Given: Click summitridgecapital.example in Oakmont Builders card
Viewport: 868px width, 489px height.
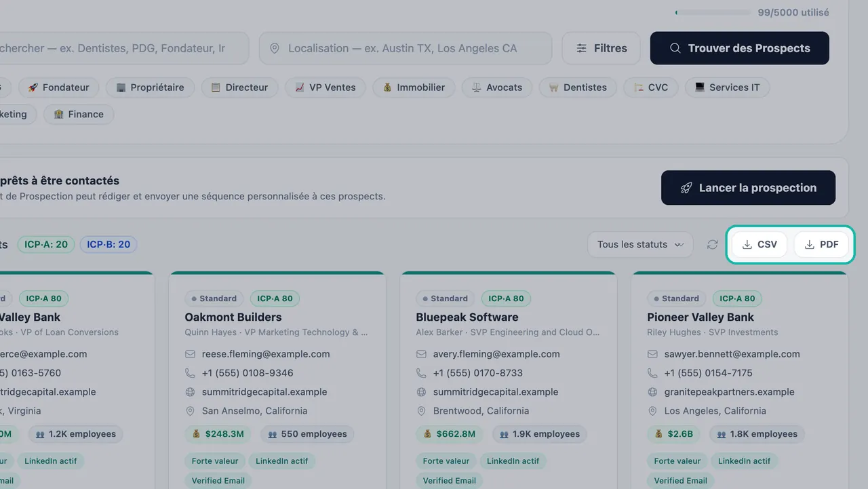Looking at the screenshot, I should tap(264, 392).
